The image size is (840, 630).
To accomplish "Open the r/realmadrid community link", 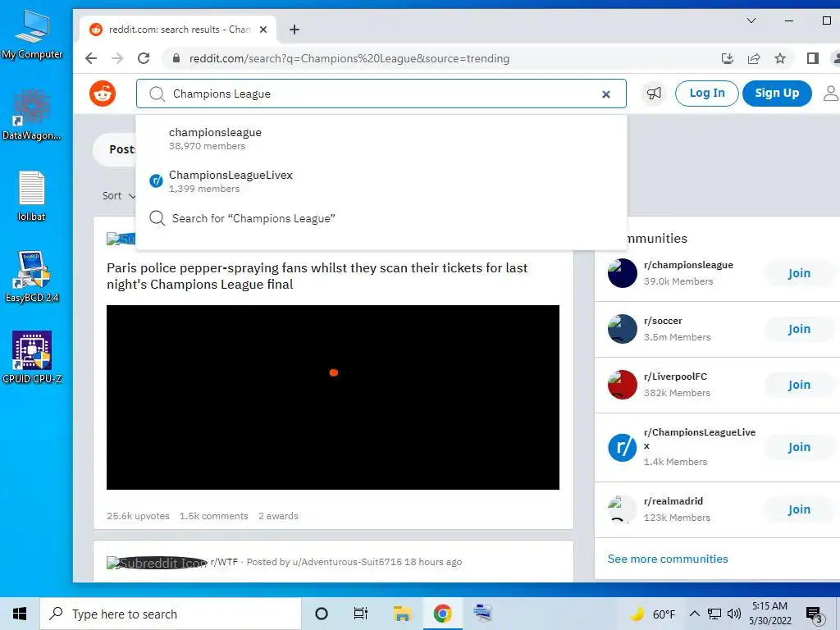I will 673,501.
